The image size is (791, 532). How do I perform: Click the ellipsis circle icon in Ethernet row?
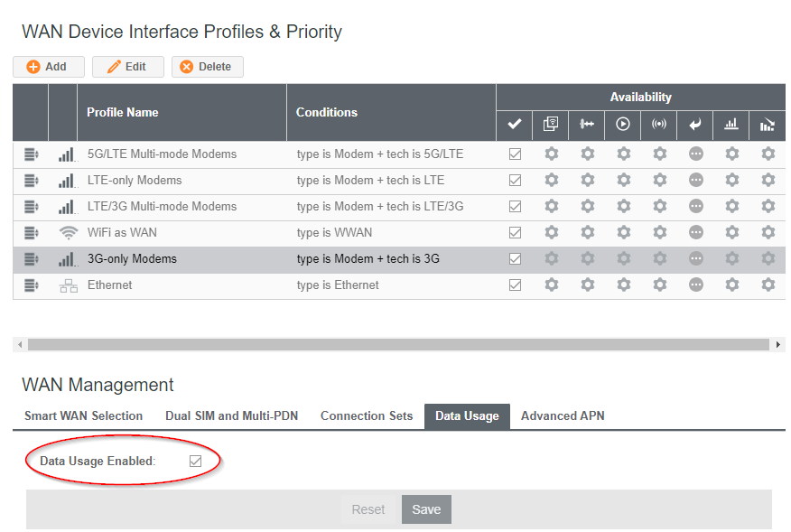[x=696, y=285]
